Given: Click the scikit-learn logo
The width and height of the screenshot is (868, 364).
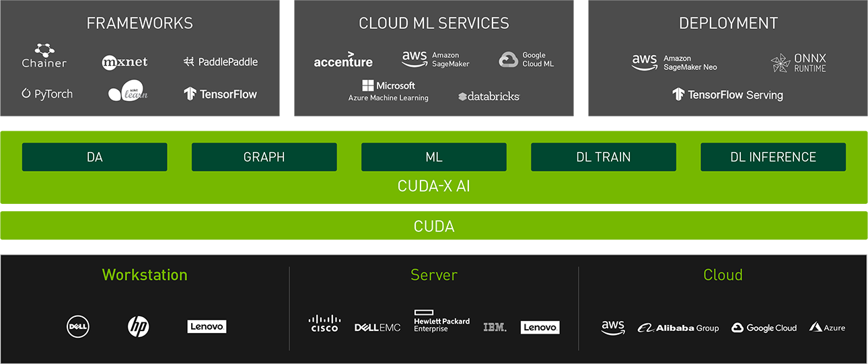Looking at the screenshot, I should click(x=128, y=92).
